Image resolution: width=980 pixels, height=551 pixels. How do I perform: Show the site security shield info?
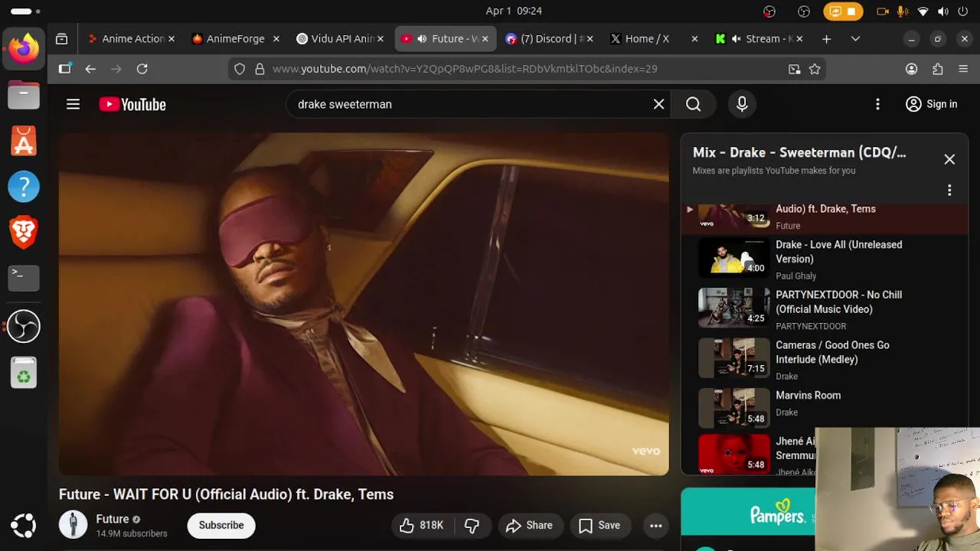click(x=240, y=69)
